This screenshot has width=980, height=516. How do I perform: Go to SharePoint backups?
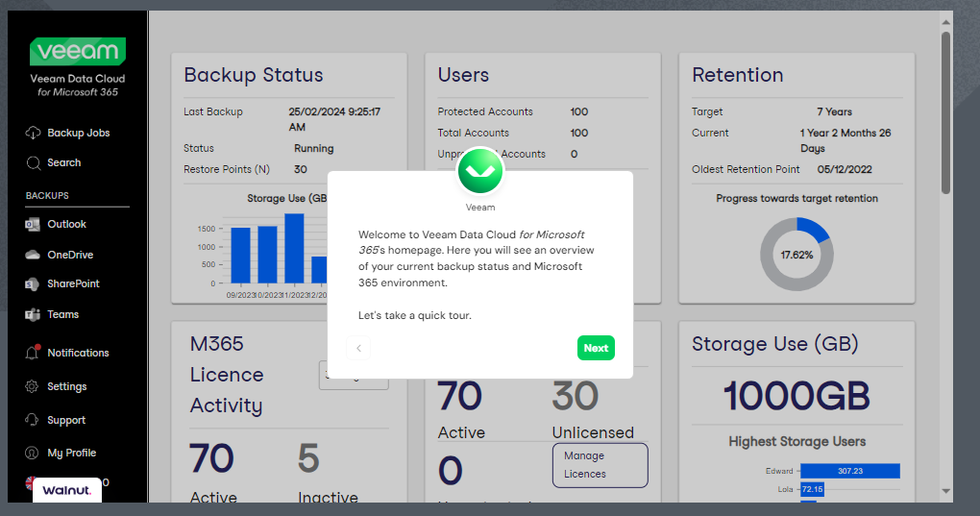(x=73, y=283)
